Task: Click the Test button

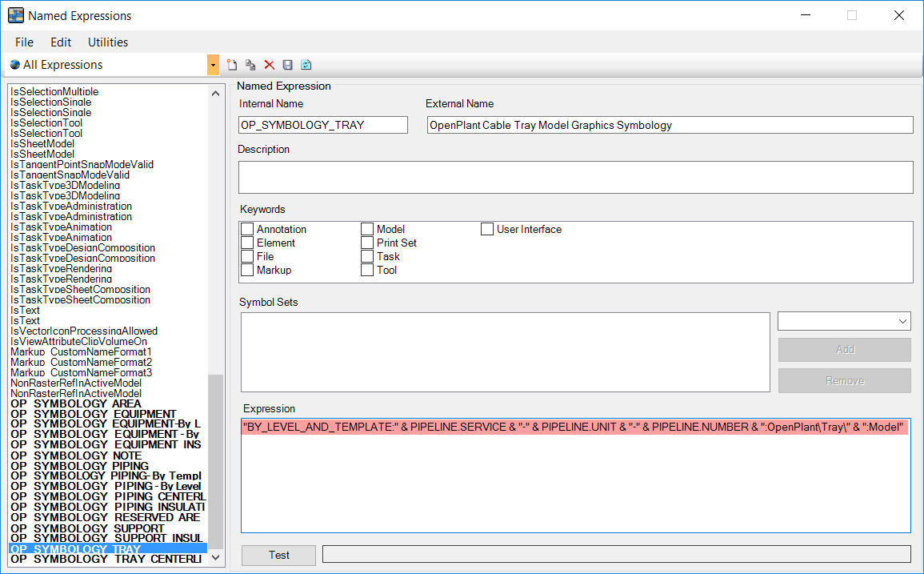Action: point(278,555)
